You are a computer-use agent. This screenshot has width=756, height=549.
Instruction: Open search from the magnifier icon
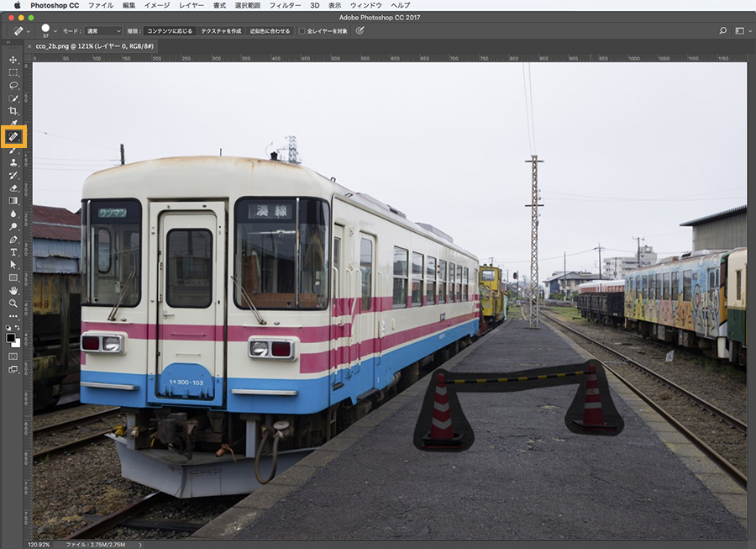(722, 30)
